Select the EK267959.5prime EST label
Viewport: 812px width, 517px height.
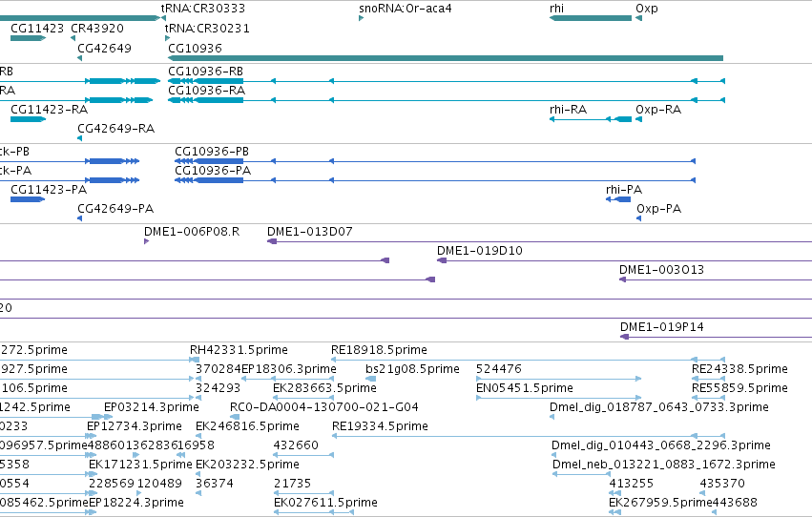click(x=661, y=503)
